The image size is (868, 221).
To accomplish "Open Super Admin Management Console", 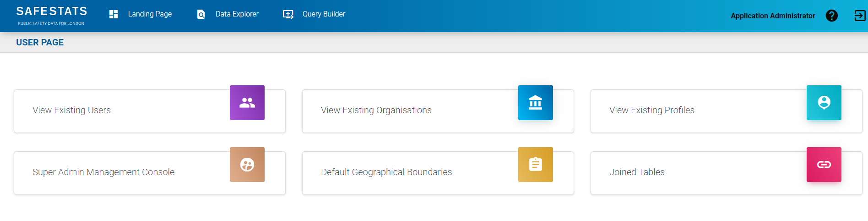I will pyautogui.click(x=103, y=172).
